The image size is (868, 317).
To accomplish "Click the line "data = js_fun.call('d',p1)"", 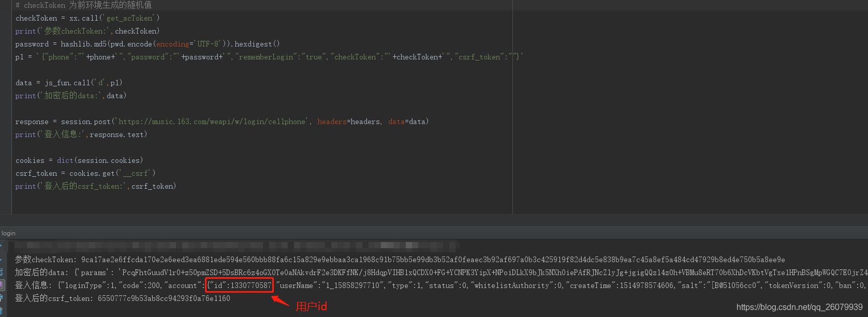I will click(69, 83).
